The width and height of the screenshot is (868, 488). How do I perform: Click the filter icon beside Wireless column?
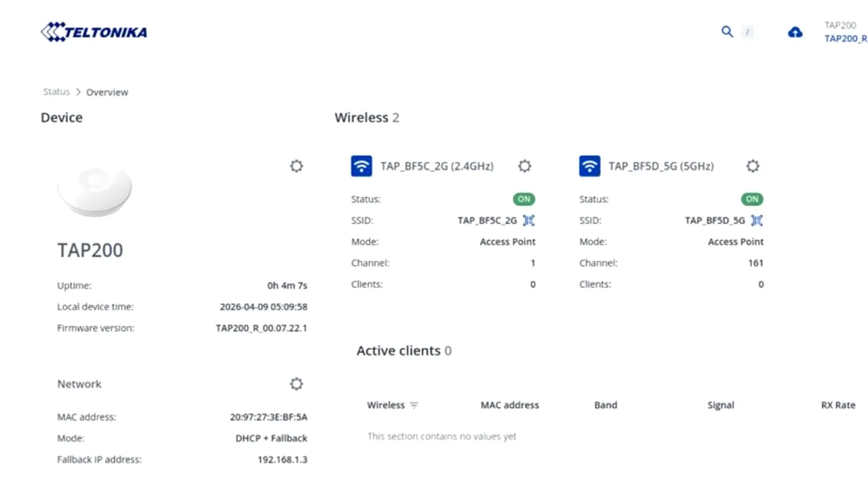[414, 405]
